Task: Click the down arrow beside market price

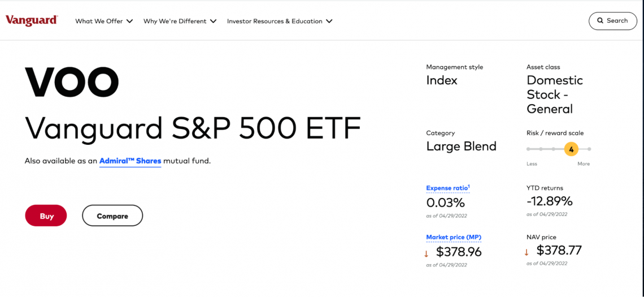Action: [x=427, y=253]
